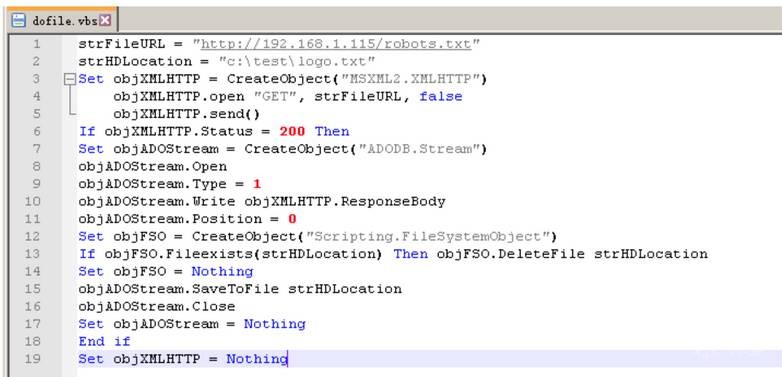The width and height of the screenshot is (782, 377).
Task: Click line number 1 in the margin
Action: pos(37,44)
